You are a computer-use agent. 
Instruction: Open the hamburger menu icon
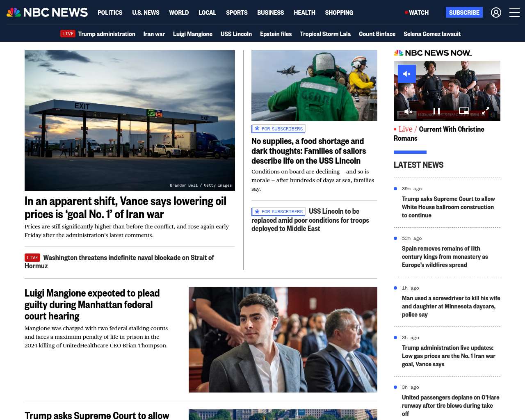tap(514, 13)
